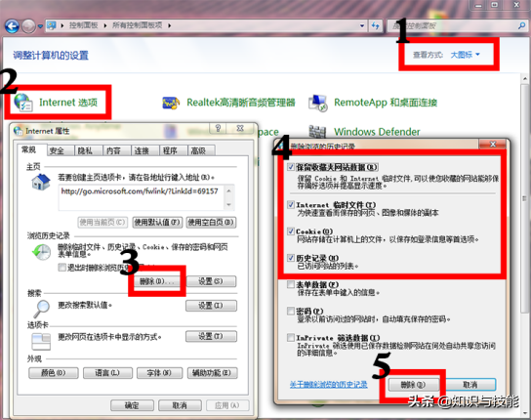Toggle the 历史记录 checkbox
The image size is (531, 420).
[291, 258]
